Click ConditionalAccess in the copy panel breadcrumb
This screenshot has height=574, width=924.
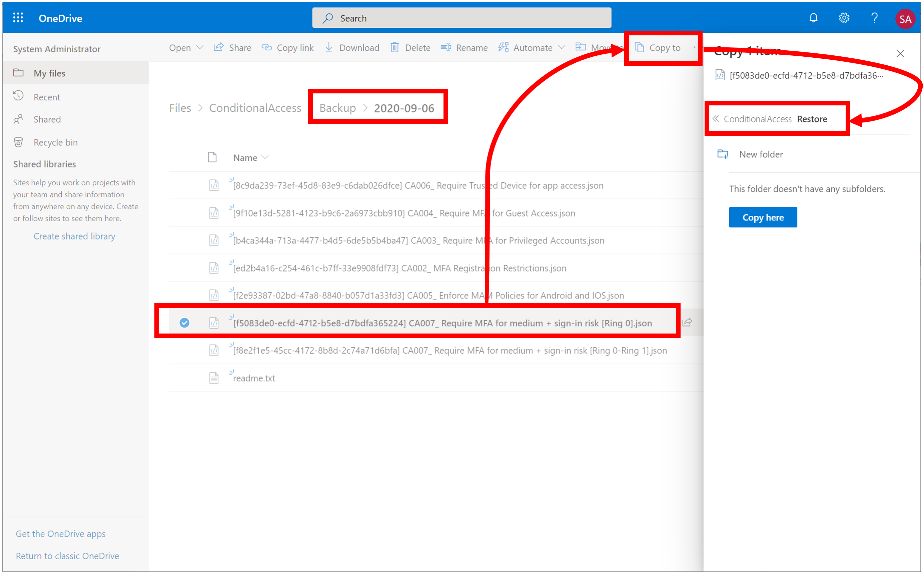(x=758, y=119)
